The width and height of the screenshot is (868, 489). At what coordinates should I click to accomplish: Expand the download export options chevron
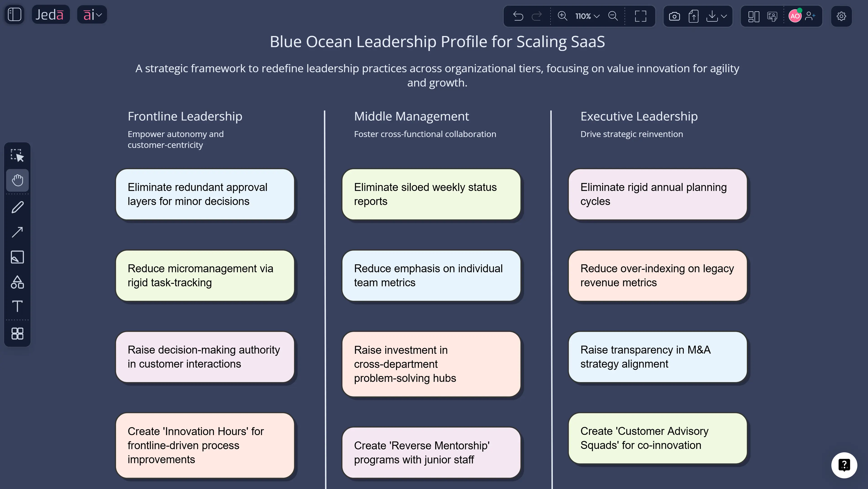pos(723,16)
